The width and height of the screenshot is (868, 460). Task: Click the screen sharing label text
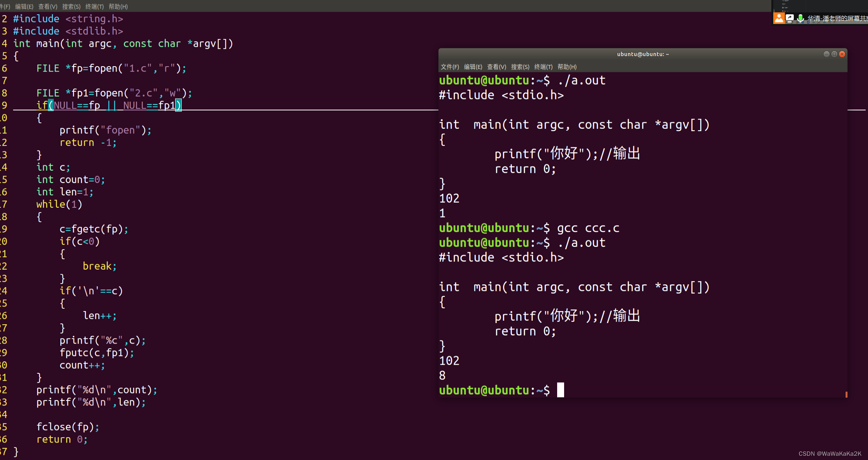pyautogui.click(x=835, y=18)
